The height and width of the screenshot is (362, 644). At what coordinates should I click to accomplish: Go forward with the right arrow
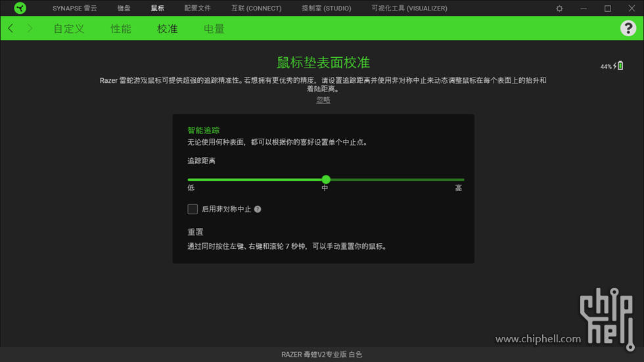tap(30, 28)
